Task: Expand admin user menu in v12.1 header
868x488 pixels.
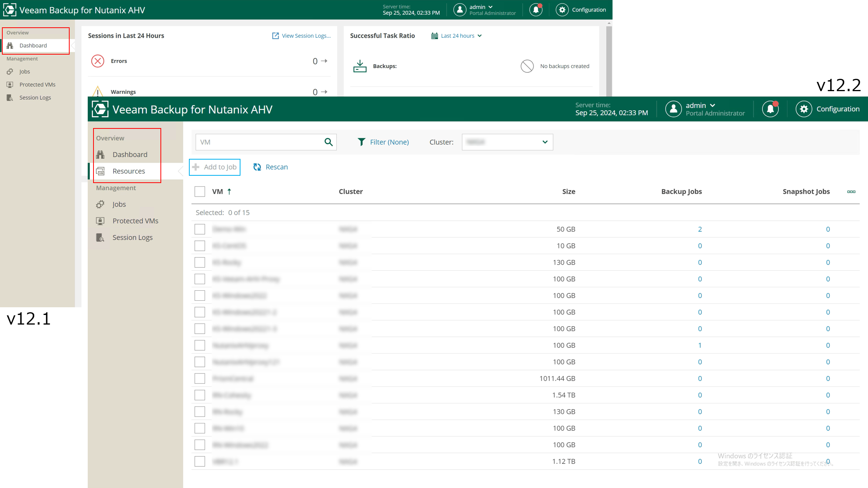Action: (x=490, y=7)
